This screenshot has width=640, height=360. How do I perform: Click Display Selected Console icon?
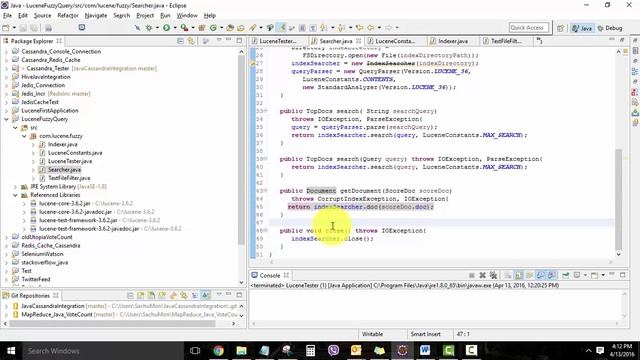[577, 275]
